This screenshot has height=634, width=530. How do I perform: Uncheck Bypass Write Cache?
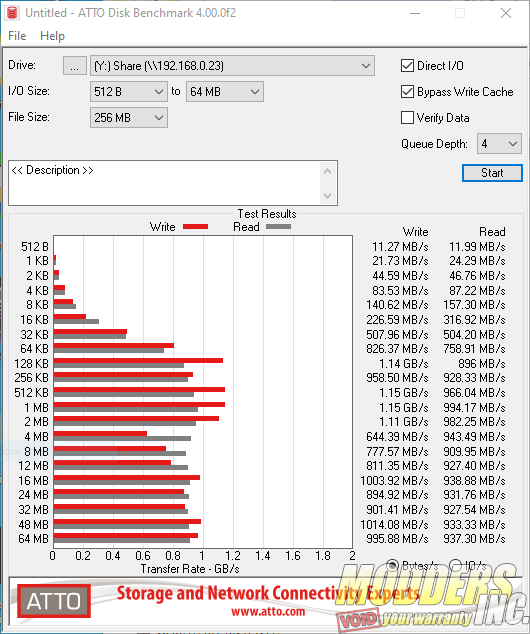click(407, 92)
